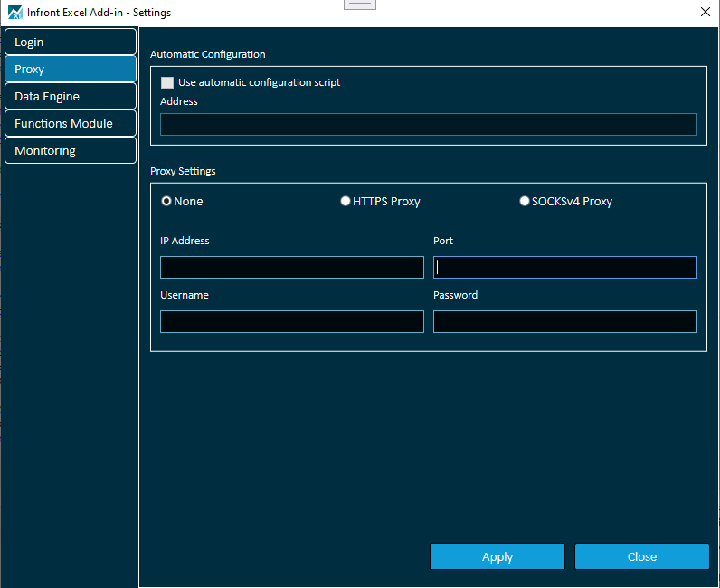The width and height of the screenshot is (720, 588).
Task: Click the Settings window title text
Action: pyautogui.click(x=99, y=13)
